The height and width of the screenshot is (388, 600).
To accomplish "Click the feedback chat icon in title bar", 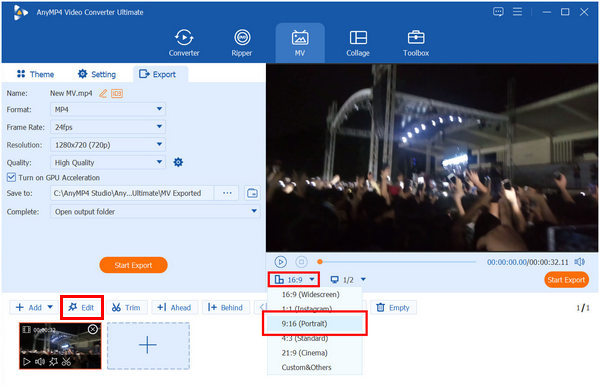I will pyautogui.click(x=498, y=12).
